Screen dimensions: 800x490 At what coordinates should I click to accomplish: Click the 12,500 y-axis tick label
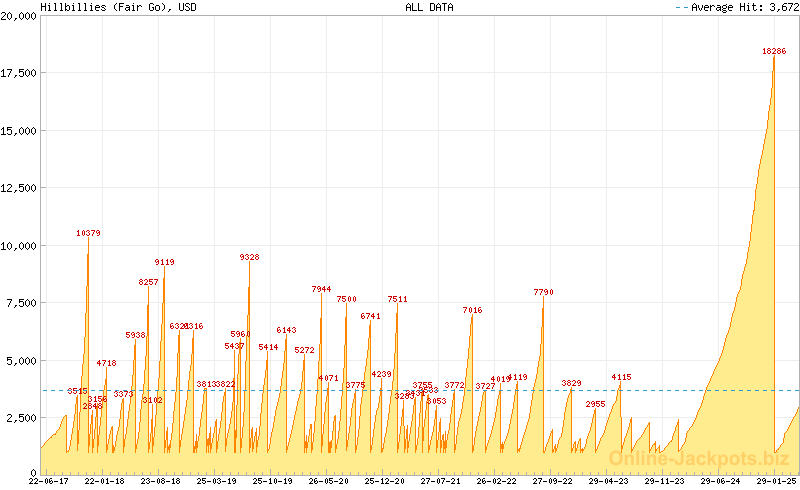[x=20, y=188]
